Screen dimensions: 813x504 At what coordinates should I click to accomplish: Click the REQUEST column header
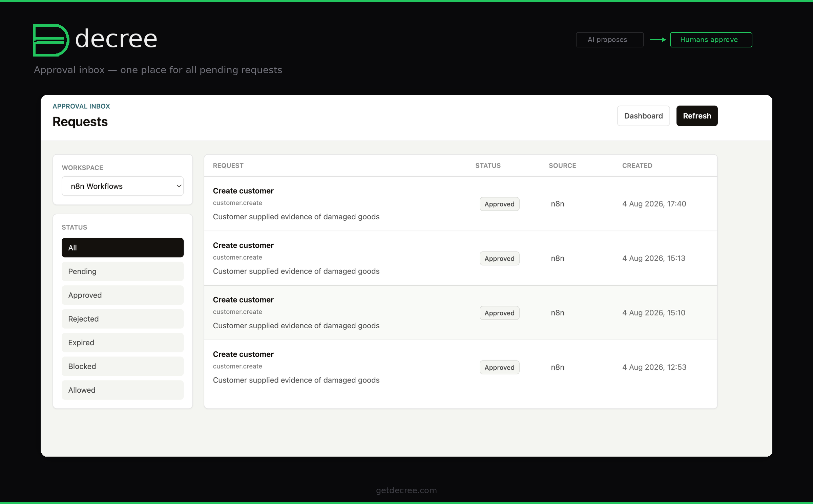(x=228, y=166)
